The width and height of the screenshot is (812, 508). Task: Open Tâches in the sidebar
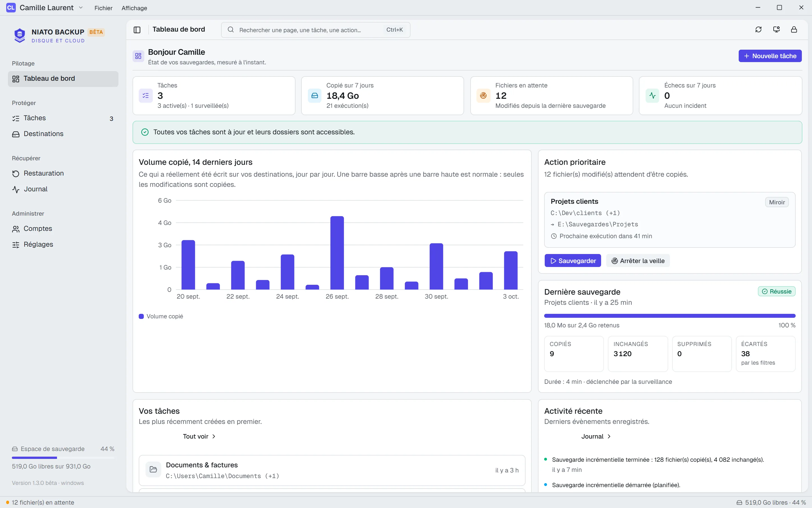63,118
